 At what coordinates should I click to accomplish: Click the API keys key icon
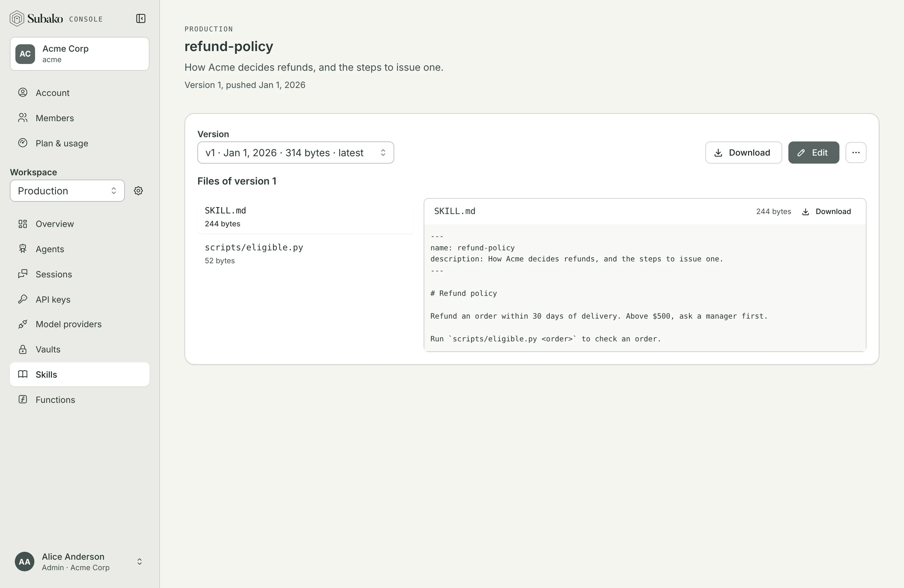(x=23, y=299)
